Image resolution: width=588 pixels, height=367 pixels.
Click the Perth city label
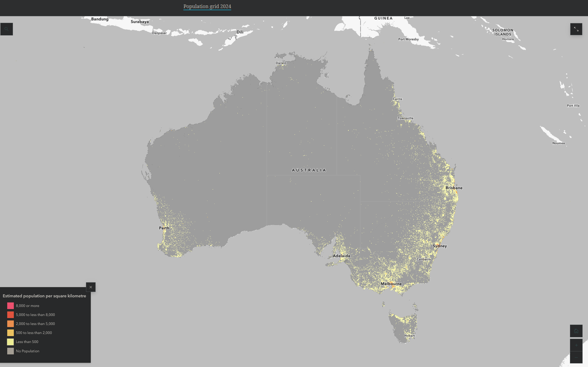(x=164, y=228)
